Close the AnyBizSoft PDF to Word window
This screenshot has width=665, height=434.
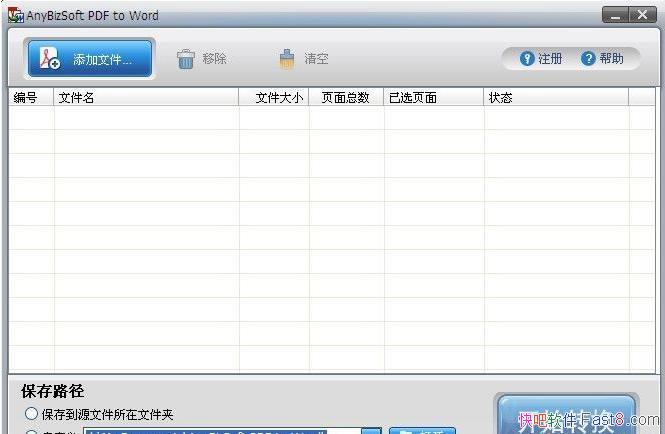click(643, 15)
